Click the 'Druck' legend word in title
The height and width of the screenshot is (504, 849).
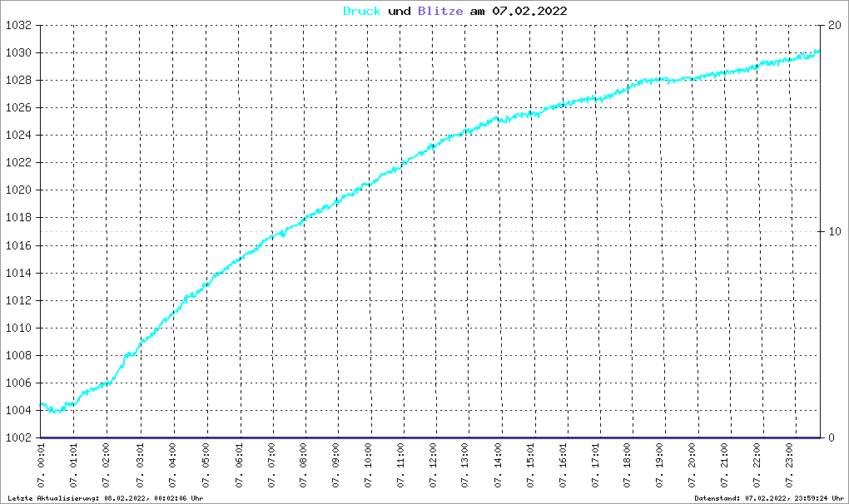pos(362,11)
